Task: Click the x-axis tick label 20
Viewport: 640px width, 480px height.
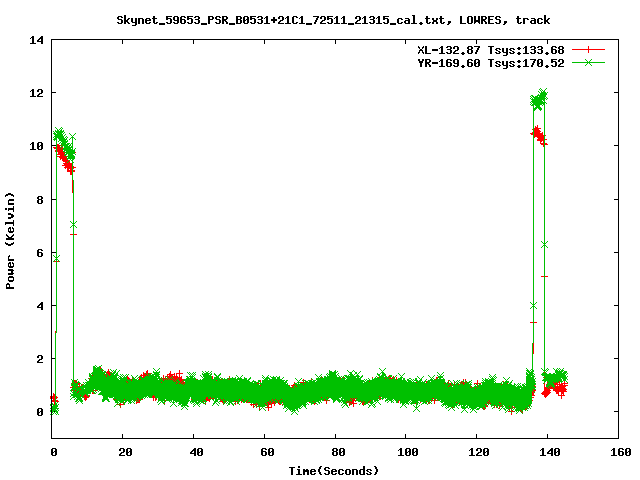Action: point(125,452)
